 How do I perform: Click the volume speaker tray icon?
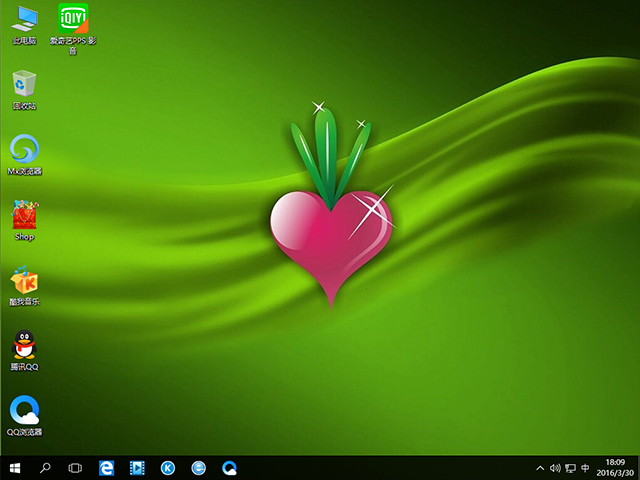[x=555, y=467]
